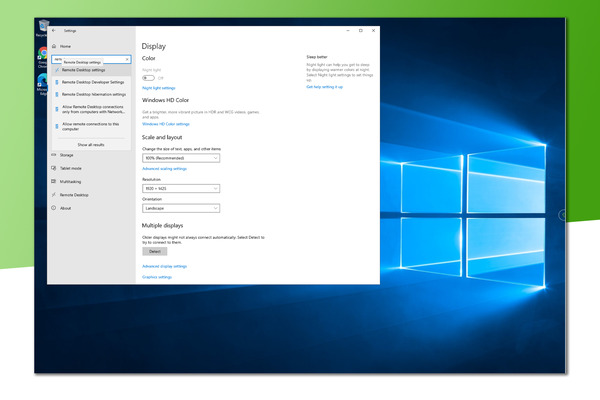
Task: Click inside the Settings search field
Action: pos(85,59)
